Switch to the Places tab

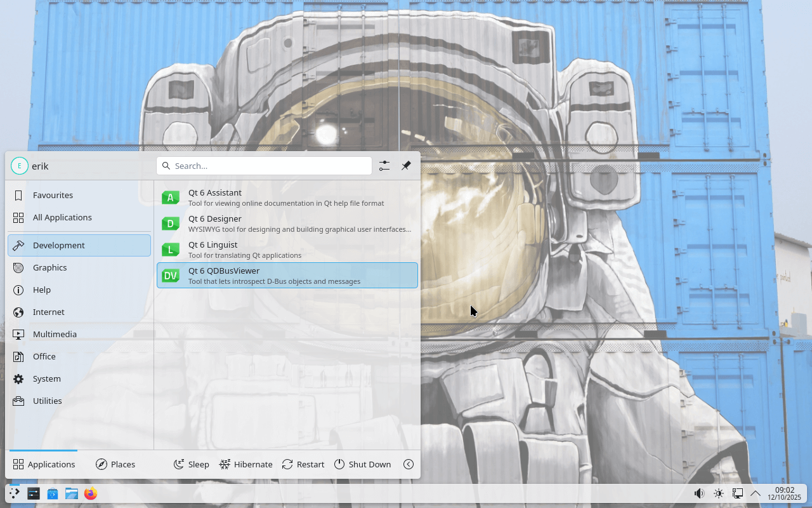click(115, 464)
